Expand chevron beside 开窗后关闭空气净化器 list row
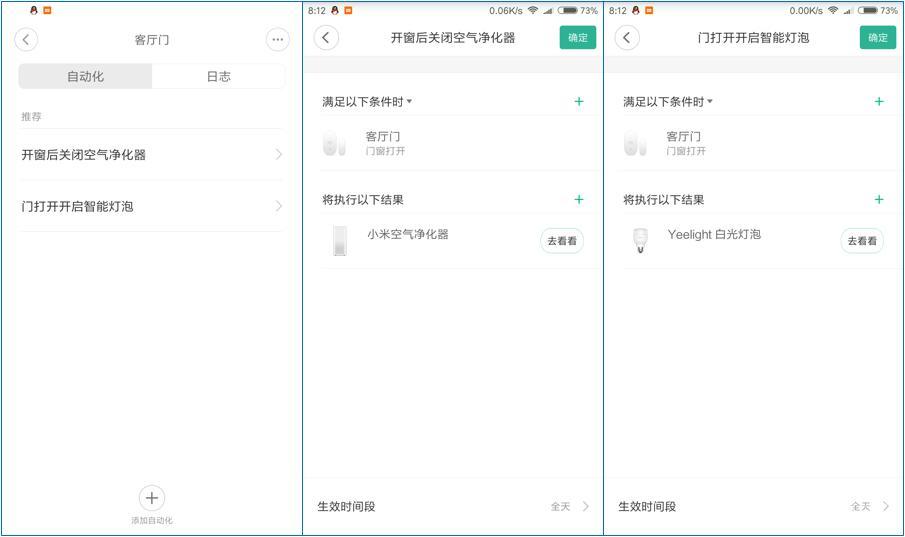 (x=279, y=155)
